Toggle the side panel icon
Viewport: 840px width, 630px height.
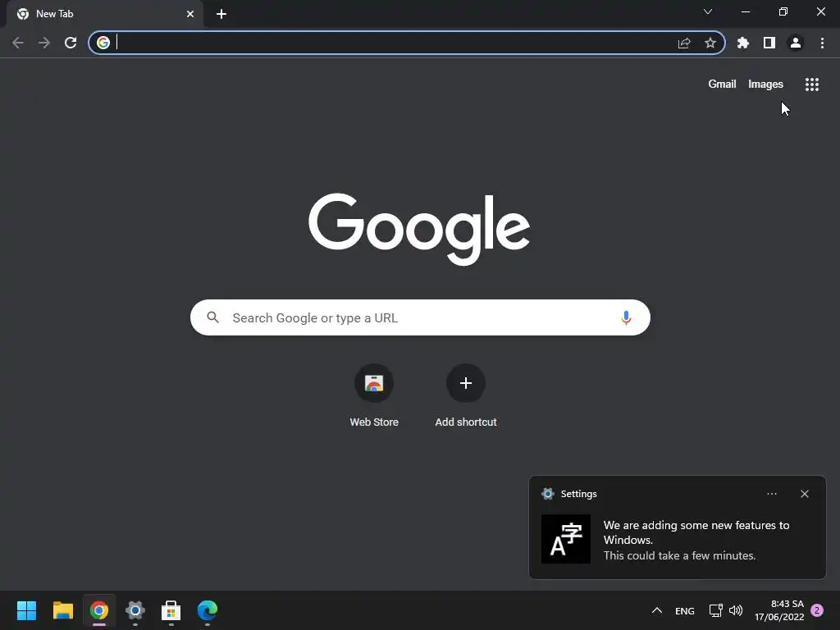pos(769,43)
